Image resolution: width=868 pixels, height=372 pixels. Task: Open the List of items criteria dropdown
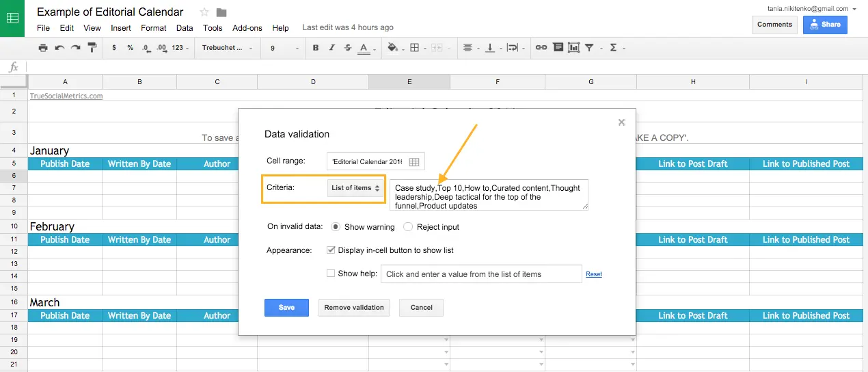pyautogui.click(x=356, y=188)
